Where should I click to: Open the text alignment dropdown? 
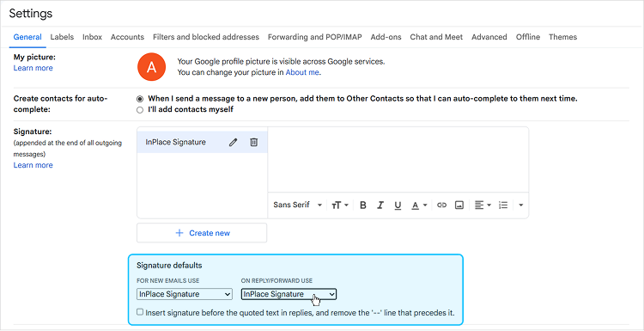pos(483,205)
